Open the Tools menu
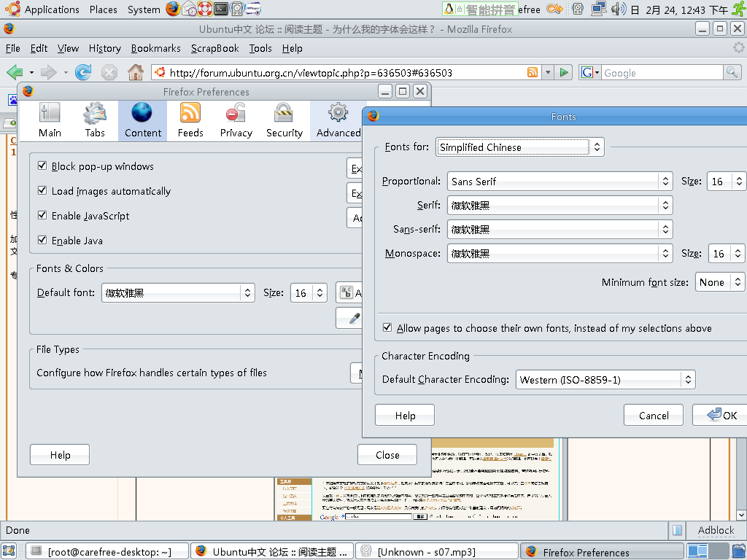 click(260, 48)
